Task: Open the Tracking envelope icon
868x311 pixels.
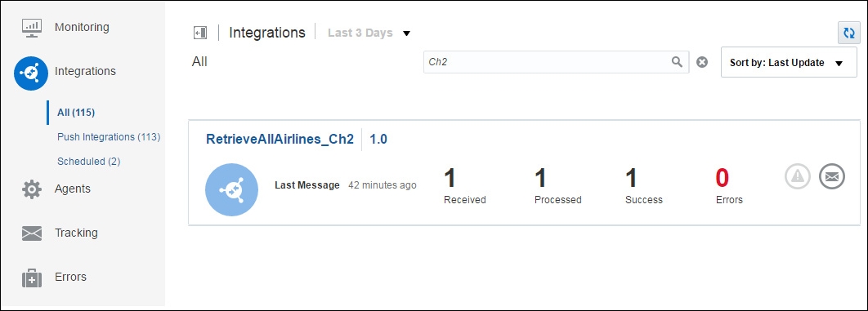Action: point(32,233)
